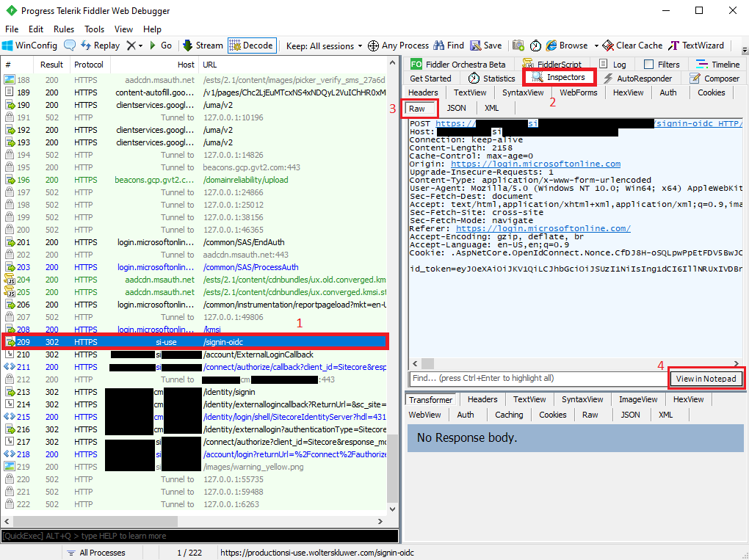Open the Browse dropdown arrow

pos(596,46)
